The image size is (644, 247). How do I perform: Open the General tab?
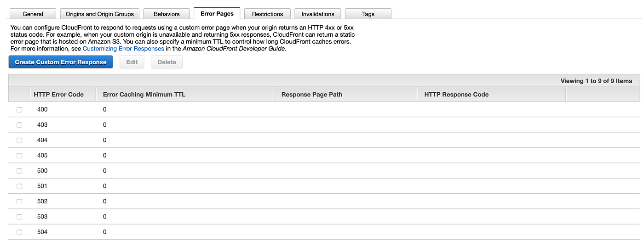pos(33,14)
